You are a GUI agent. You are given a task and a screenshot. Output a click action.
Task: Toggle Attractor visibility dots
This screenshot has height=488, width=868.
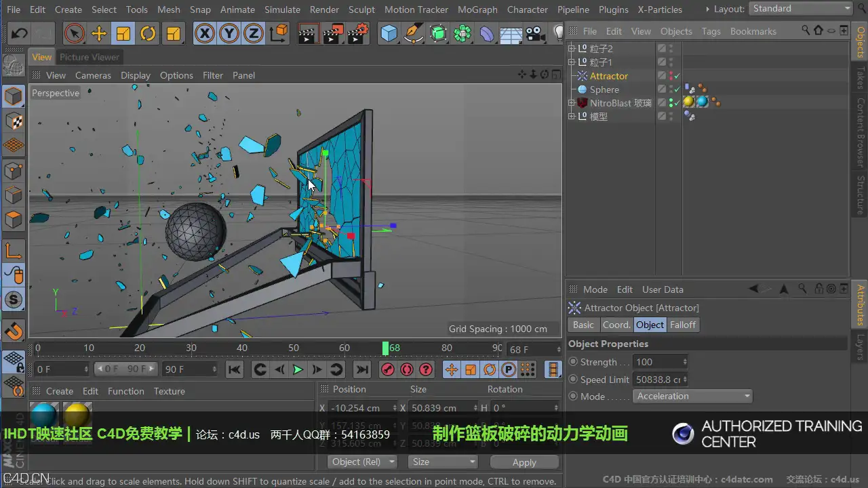point(671,76)
